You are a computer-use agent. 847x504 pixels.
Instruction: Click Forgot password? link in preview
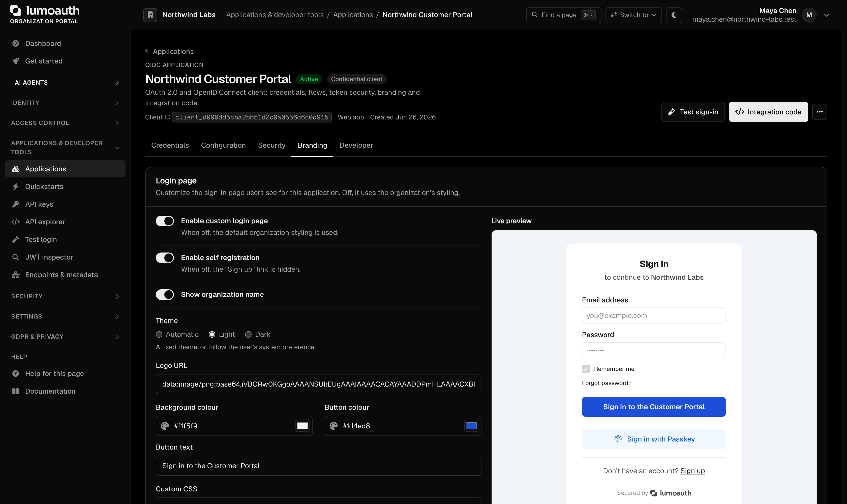click(607, 383)
